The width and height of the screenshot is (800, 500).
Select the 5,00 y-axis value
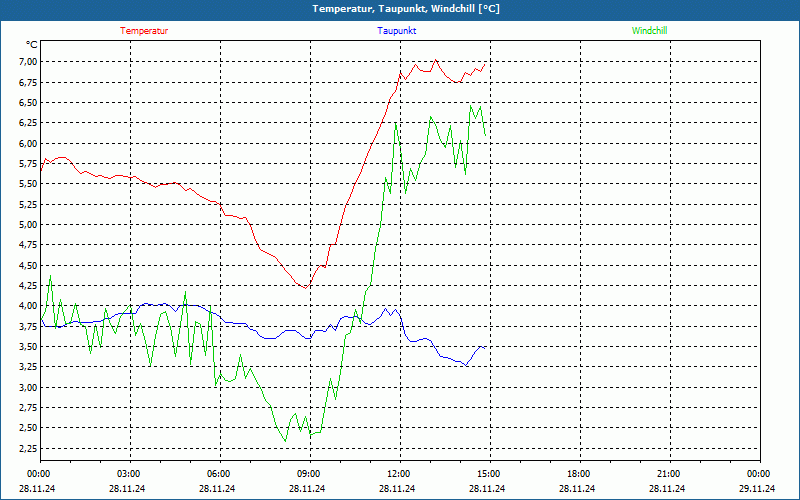(x=29, y=224)
